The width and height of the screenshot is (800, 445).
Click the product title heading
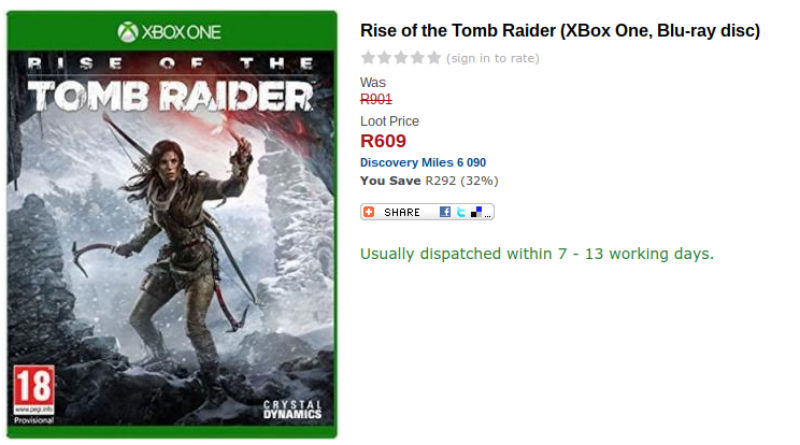tap(560, 31)
